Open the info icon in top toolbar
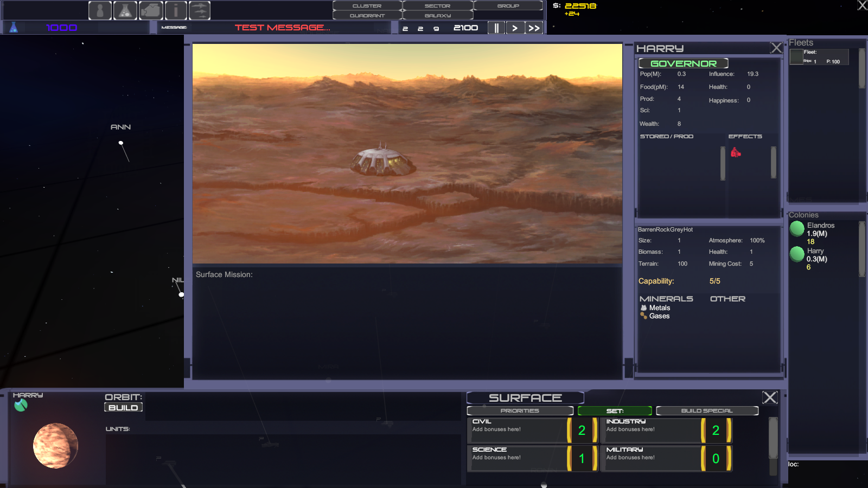This screenshot has width=868, height=488. pos(176,10)
